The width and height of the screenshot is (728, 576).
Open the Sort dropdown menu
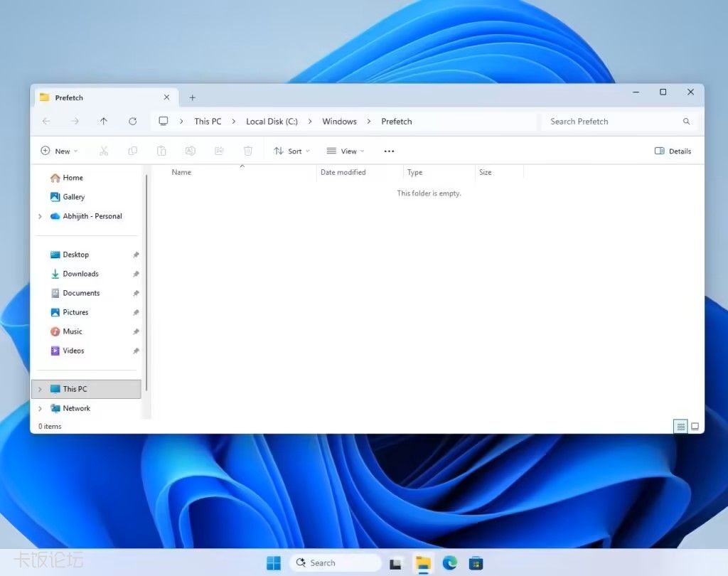tap(291, 151)
